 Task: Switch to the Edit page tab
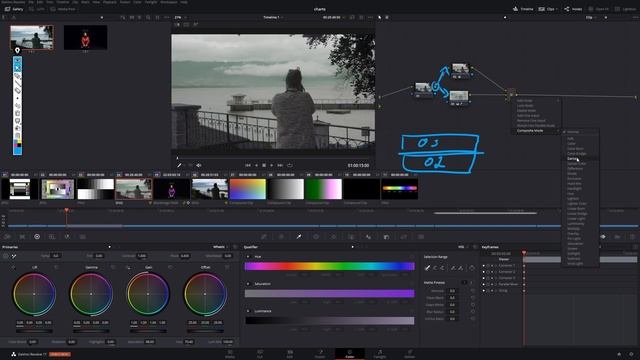(289, 354)
